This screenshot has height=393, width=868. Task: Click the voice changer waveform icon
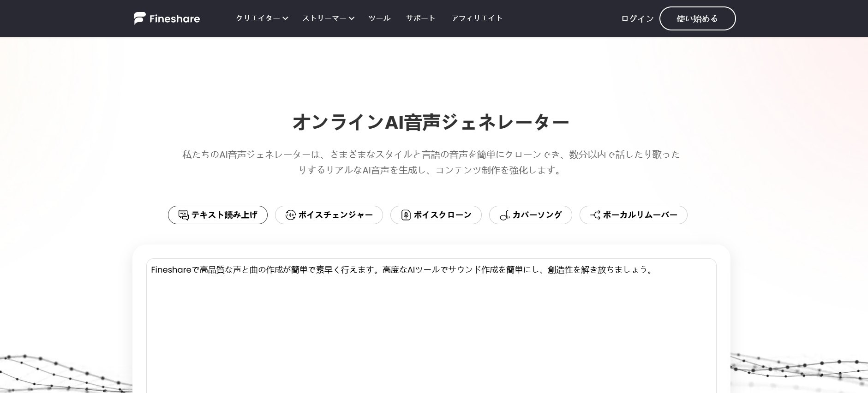coord(290,215)
